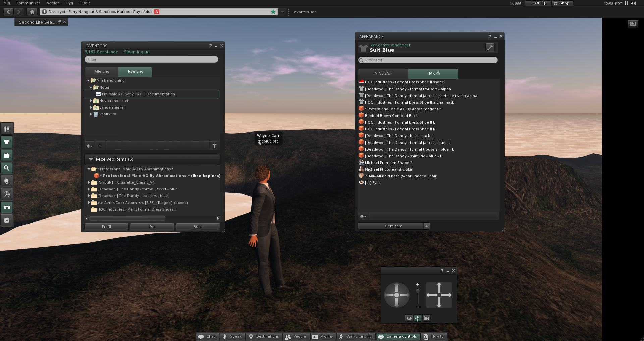
Task: Open the Byg menu
Action: 69,3
